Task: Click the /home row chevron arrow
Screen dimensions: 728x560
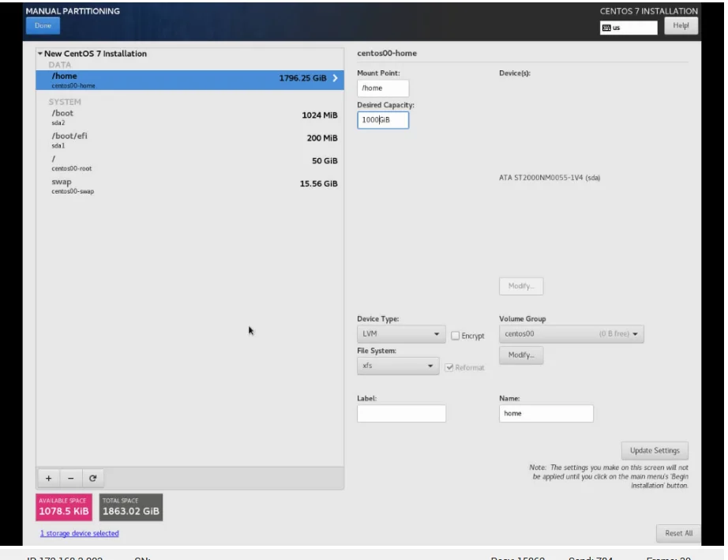Action: 336,78
